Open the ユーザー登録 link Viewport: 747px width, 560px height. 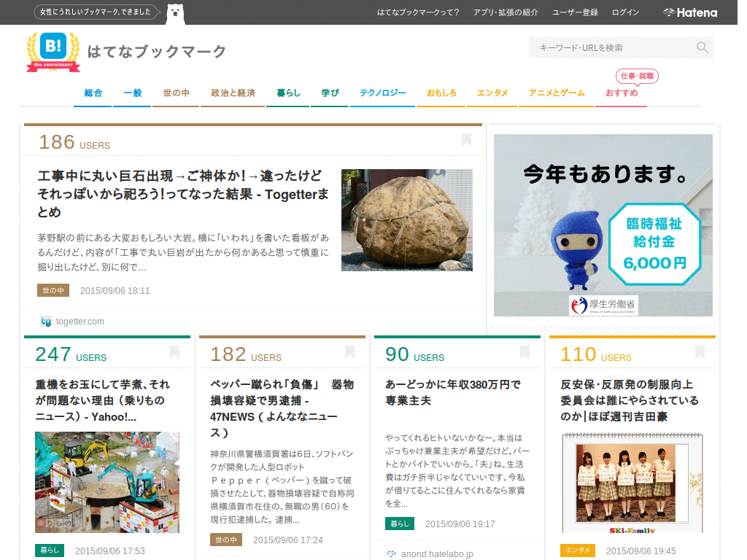pyautogui.click(x=575, y=12)
